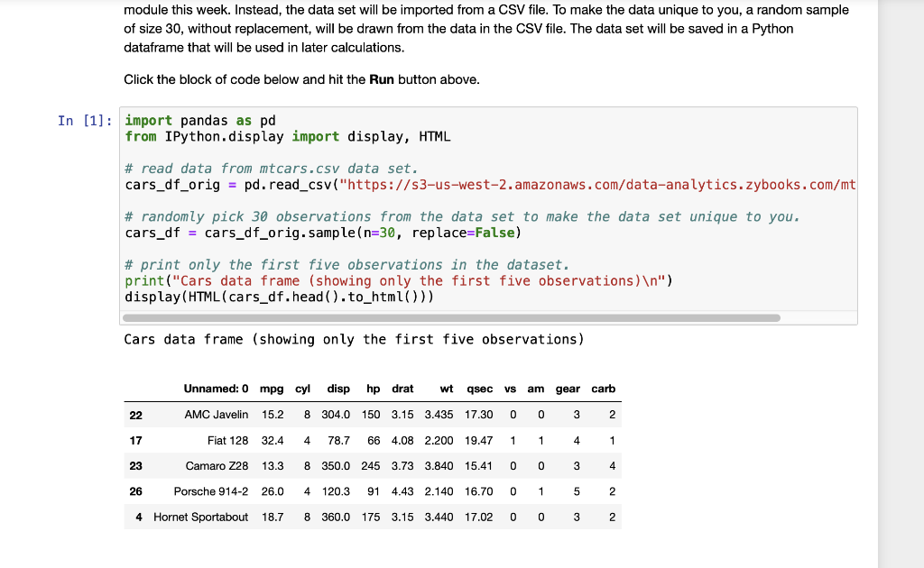Viewport: 924px width, 568px height.
Task: Select the cyl column header
Action: click(x=301, y=389)
